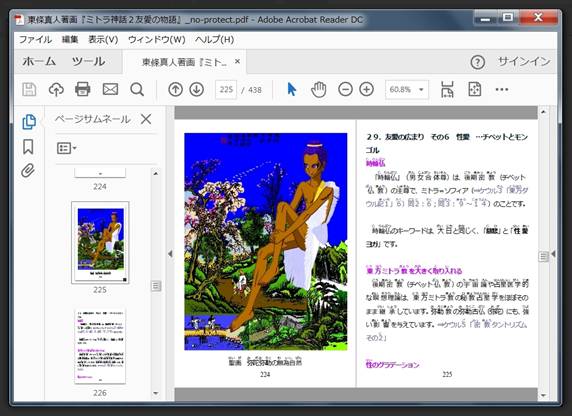This screenshot has height=416, width=572.
Task: Click the thumbnail panel scrollbar handle
Action: point(156,286)
